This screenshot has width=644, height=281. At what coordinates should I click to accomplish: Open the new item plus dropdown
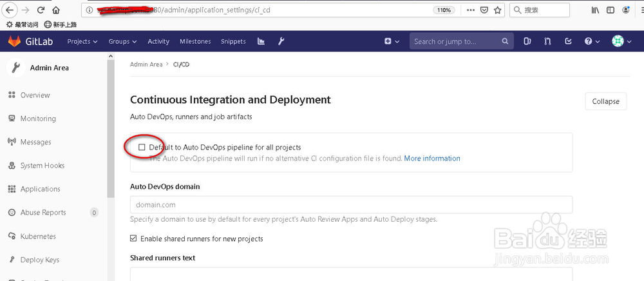392,41
